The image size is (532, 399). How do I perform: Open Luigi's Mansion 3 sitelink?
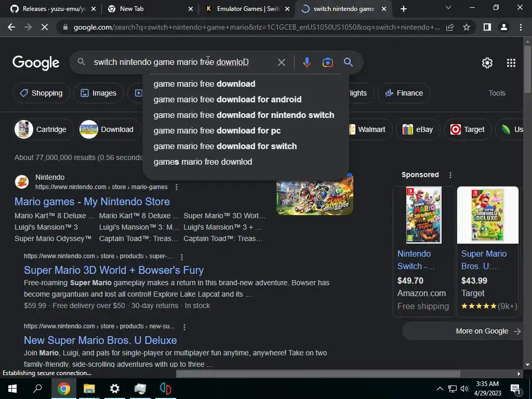pyautogui.click(x=46, y=227)
